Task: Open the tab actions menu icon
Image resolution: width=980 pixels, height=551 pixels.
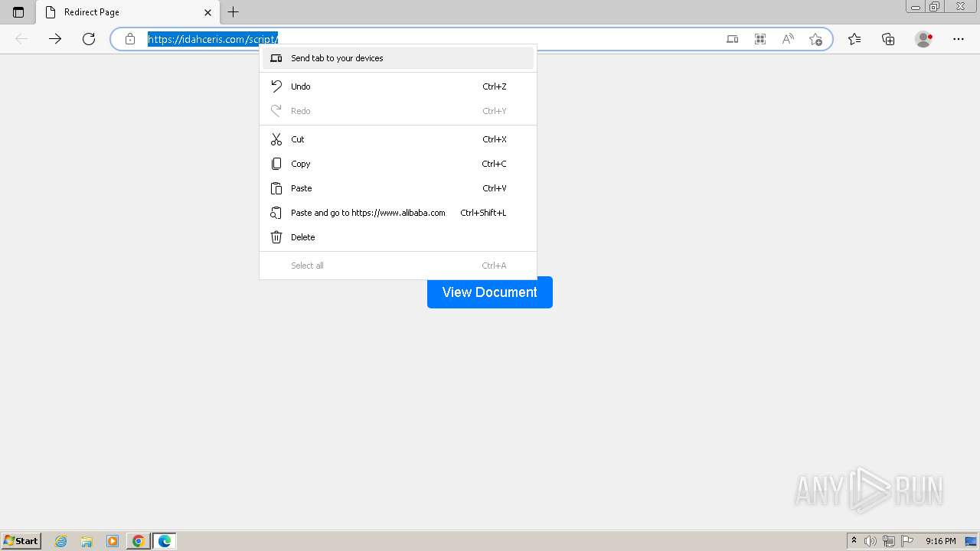Action: (x=18, y=12)
